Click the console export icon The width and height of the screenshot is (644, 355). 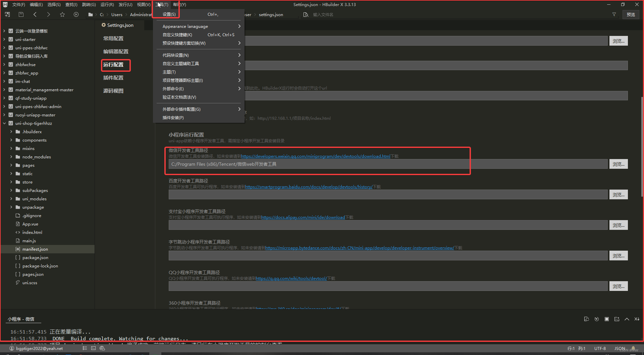point(586,319)
